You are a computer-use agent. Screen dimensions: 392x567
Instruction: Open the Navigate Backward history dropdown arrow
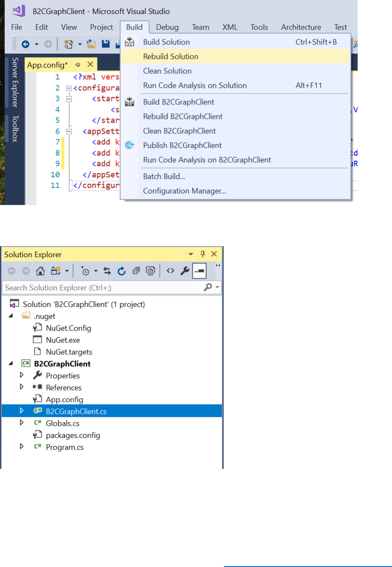[36, 44]
